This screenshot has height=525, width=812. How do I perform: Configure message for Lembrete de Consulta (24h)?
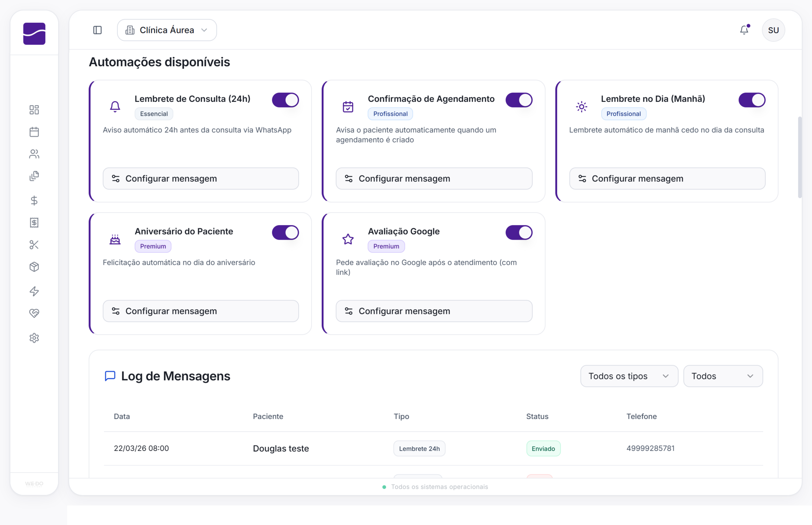point(201,179)
